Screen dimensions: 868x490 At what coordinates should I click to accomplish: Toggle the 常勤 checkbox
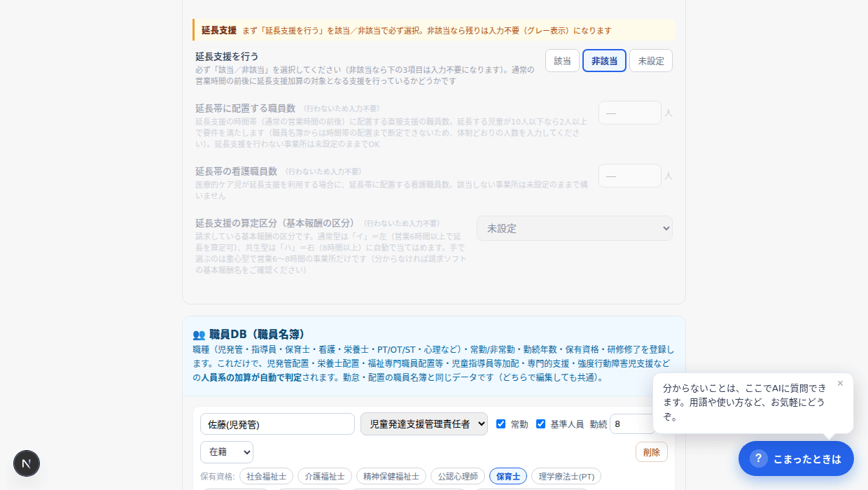click(500, 423)
